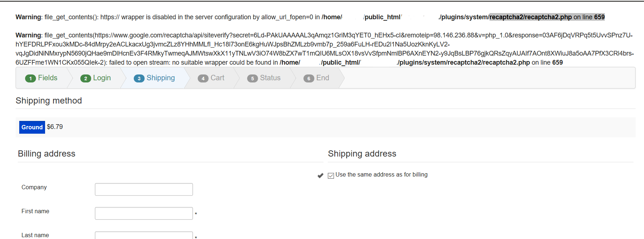
Task: Click the 'Shipping address' heading
Action: point(362,154)
